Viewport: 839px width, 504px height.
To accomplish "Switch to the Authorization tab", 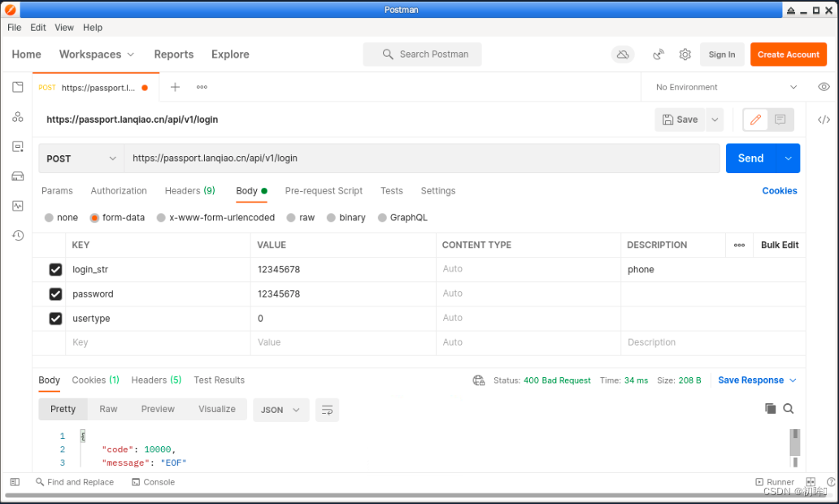I will coord(119,191).
